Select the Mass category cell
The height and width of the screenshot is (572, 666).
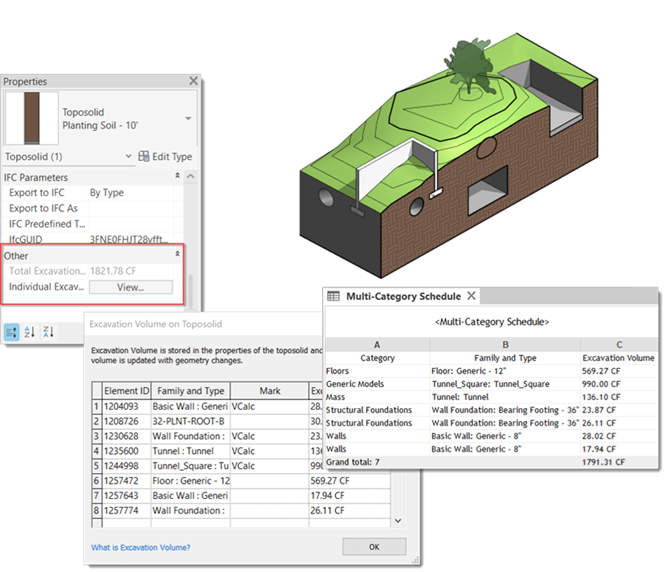(377, 397)
